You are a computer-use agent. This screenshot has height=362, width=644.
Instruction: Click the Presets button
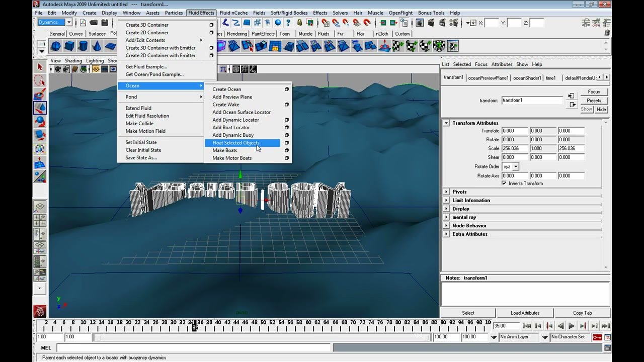594,101
